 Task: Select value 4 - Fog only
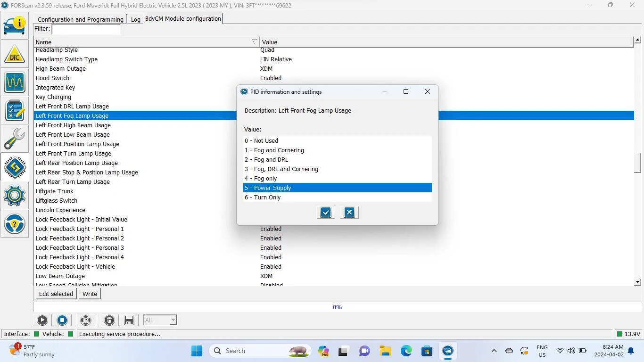338,178
